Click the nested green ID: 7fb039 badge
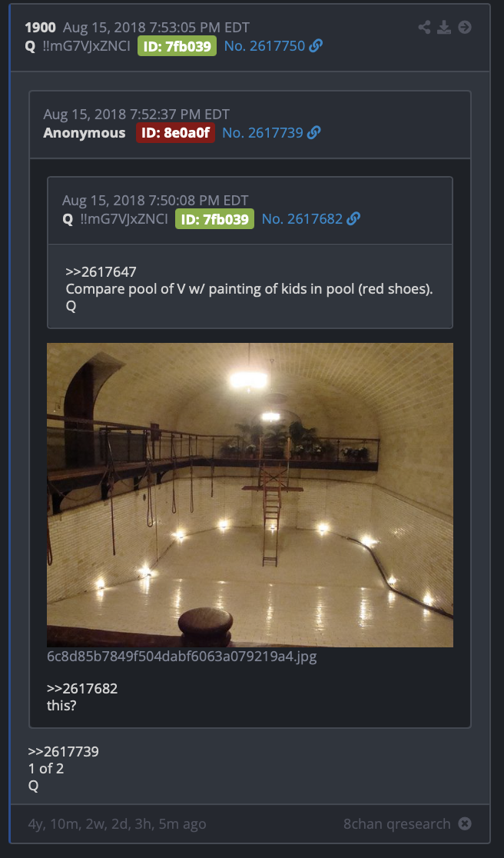This screenshot has width=504, height=858. coord(214,219)
